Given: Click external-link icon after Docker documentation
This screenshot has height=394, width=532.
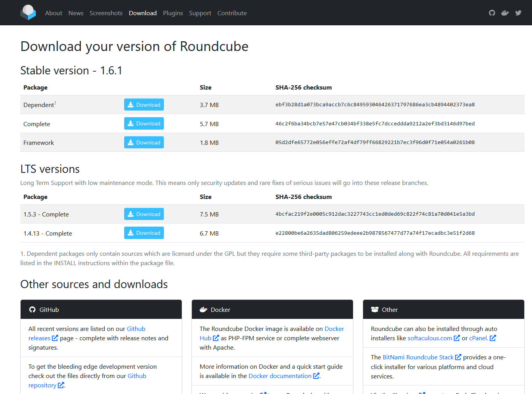Looking at the screenshot, I should (316, 376).
